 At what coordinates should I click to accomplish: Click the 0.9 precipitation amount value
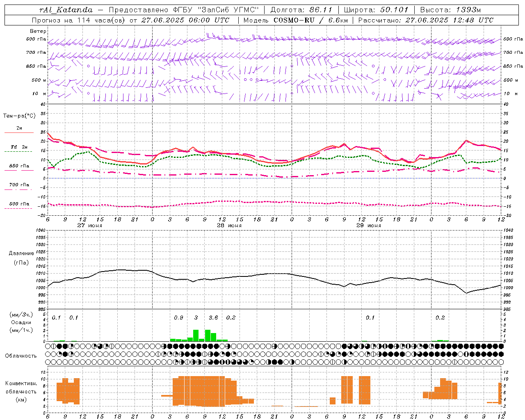pos(178,317)
